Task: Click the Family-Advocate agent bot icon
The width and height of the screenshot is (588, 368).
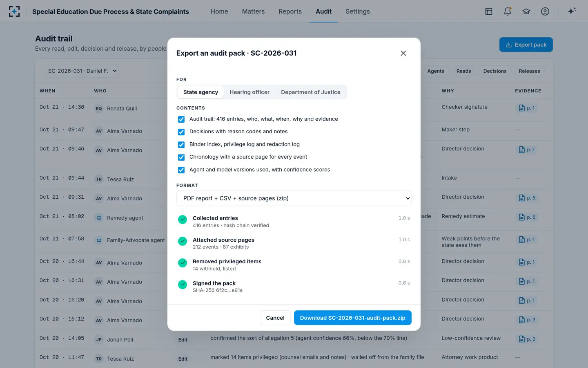Action: point(99,240)
